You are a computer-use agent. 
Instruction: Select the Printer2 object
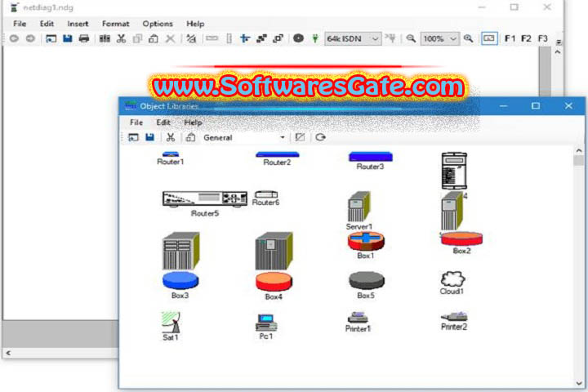(x=454, y=321)
